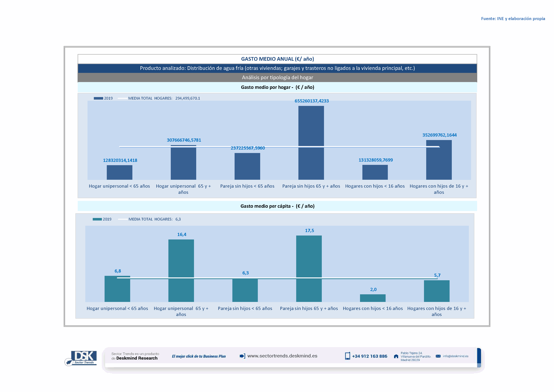Click the mobile phone icon in footer
554x392 pixels.
347,356
